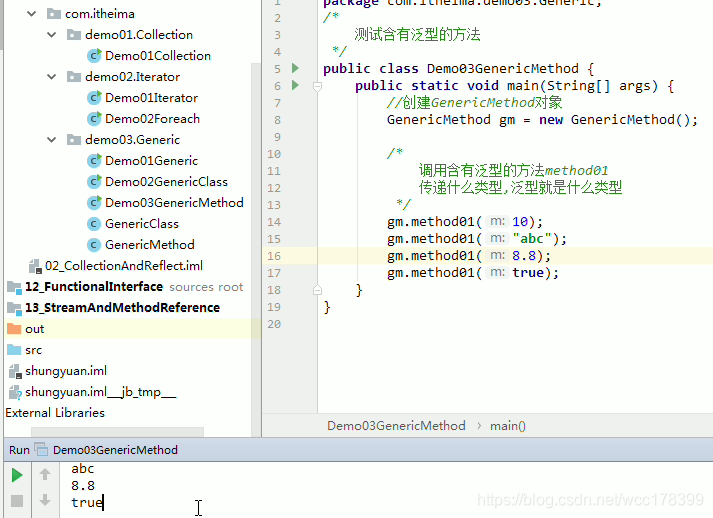Click Demo01Collection class icon

94,55
